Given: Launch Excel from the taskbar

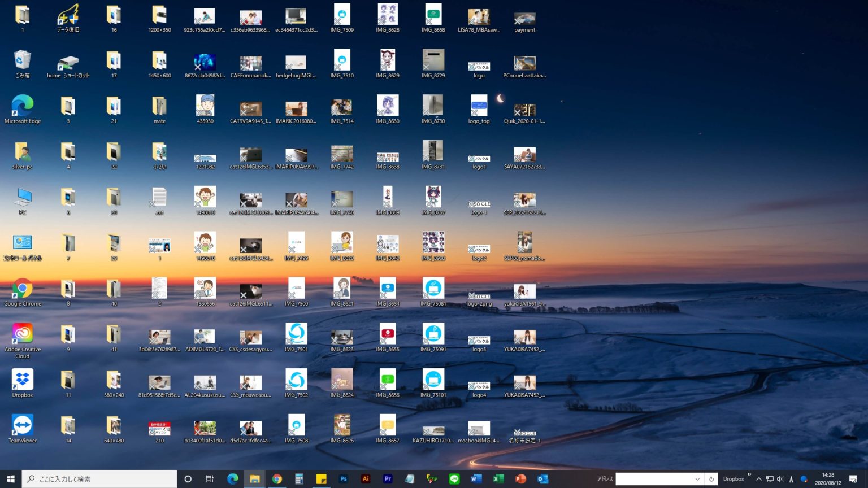Looking at the screenshot, I should [498, 479].
